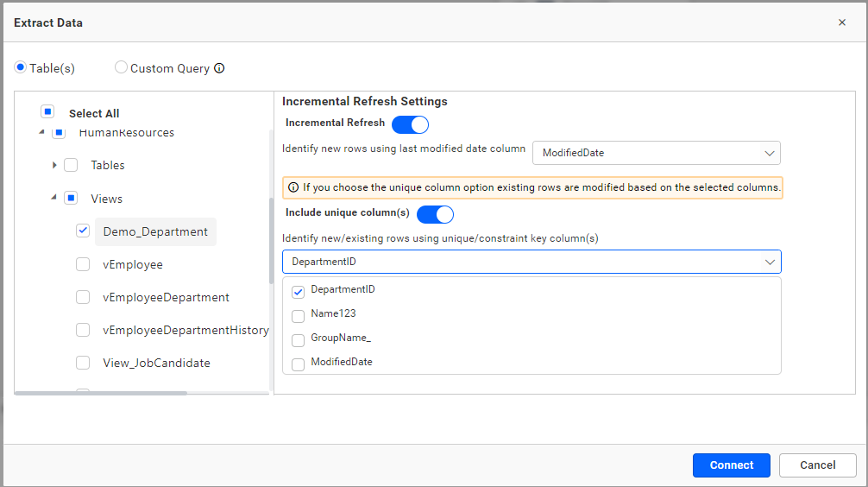Image resolution: width=868 pixels, height=487 pixels.
Task: Close the Extract Data dialog
Action: click(842, 22)
